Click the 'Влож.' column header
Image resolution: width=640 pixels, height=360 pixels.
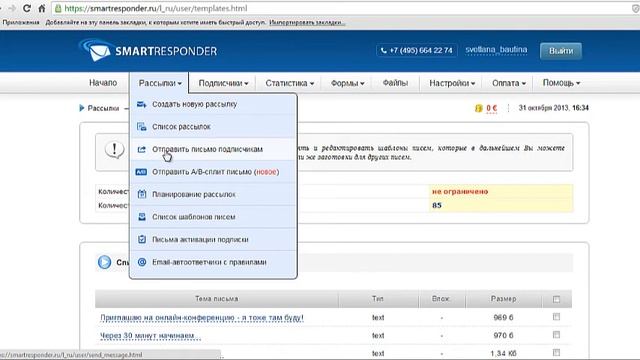point(441,299)
